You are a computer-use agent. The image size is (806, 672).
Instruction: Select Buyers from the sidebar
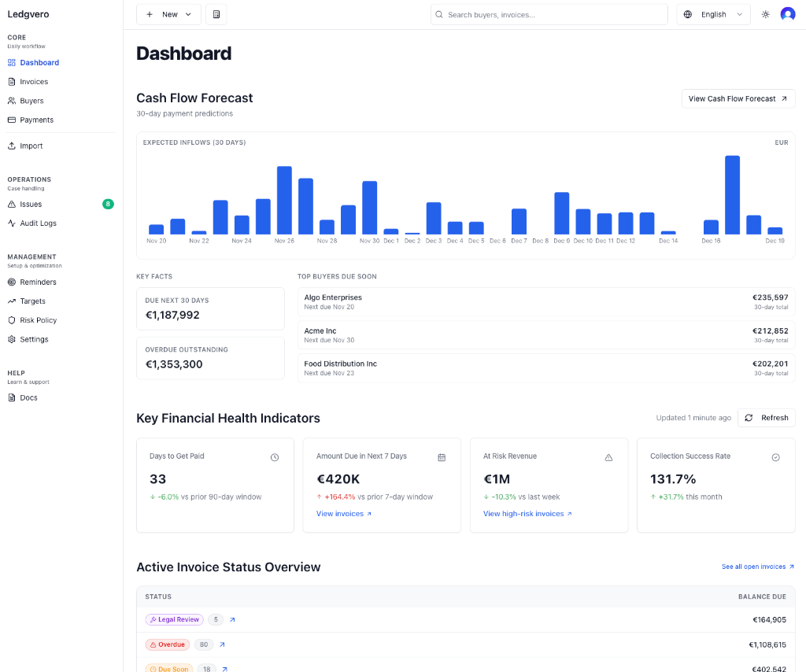(x=30, y=100)
